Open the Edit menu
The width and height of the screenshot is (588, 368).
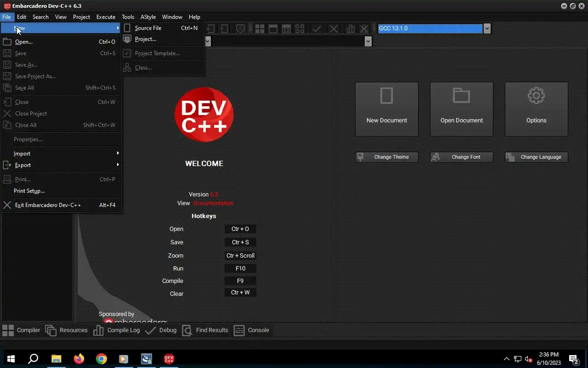[x=22, y=17]
